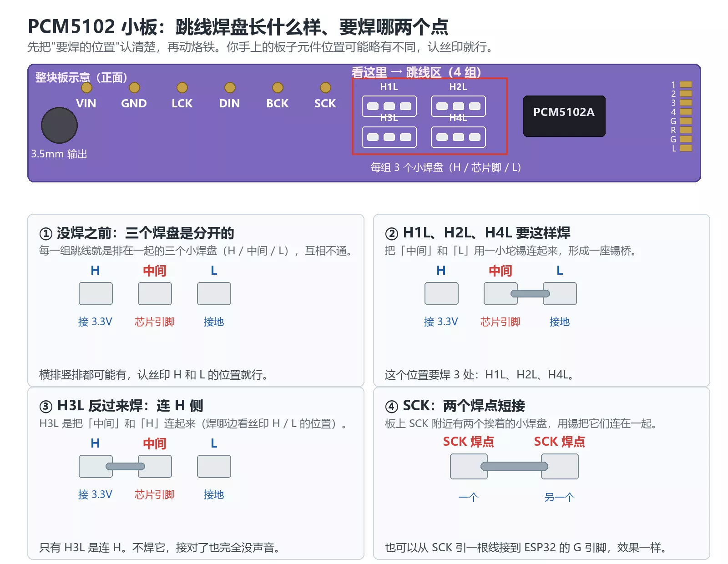Click note 横排竖排都可能有，认丝印 H 和 L
The width and height of the screenshot is (728, 564).
(154, 375)
